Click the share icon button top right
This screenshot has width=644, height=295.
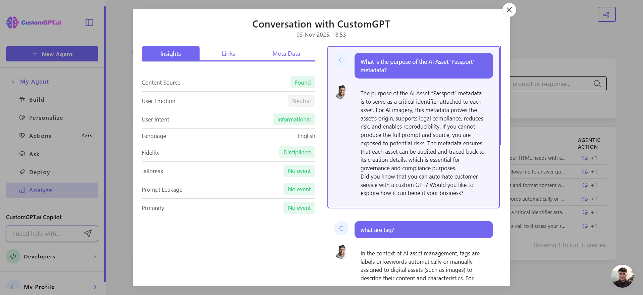coord(606,14)
